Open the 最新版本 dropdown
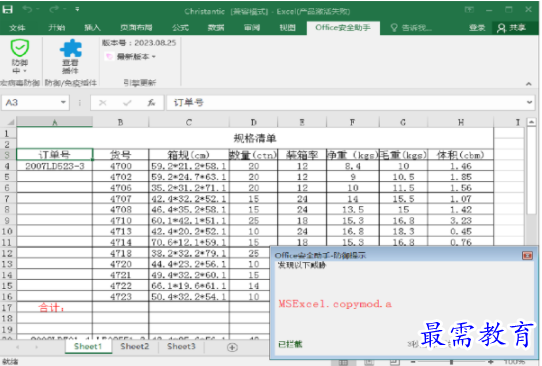Screen dimensions: 542x366 (131, 56)
